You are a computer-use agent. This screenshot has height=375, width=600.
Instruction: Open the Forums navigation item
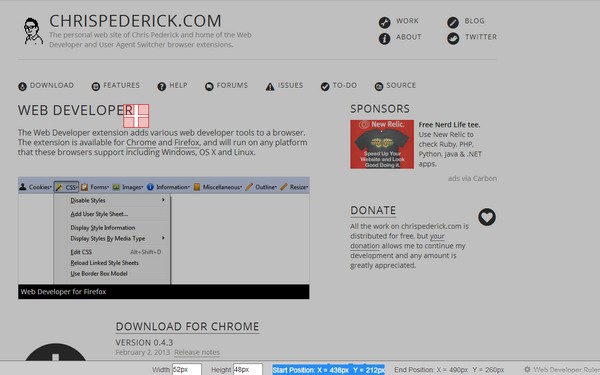pos(227,86)
